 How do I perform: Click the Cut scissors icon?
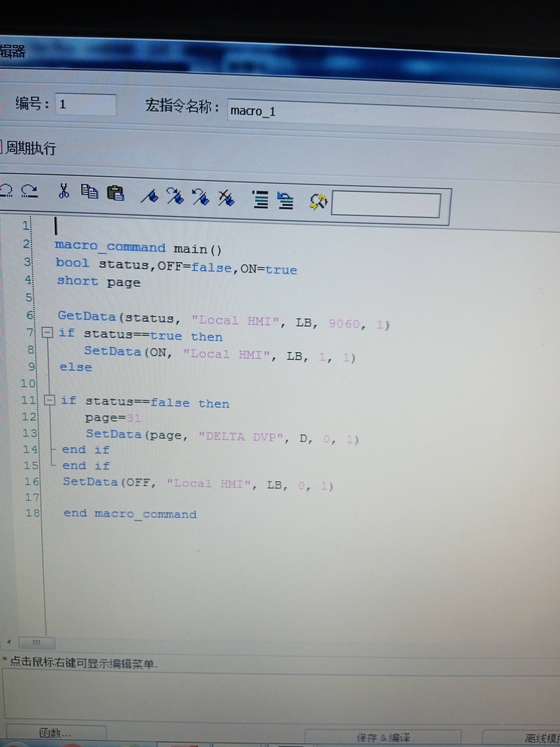click(x=64, y=191)
